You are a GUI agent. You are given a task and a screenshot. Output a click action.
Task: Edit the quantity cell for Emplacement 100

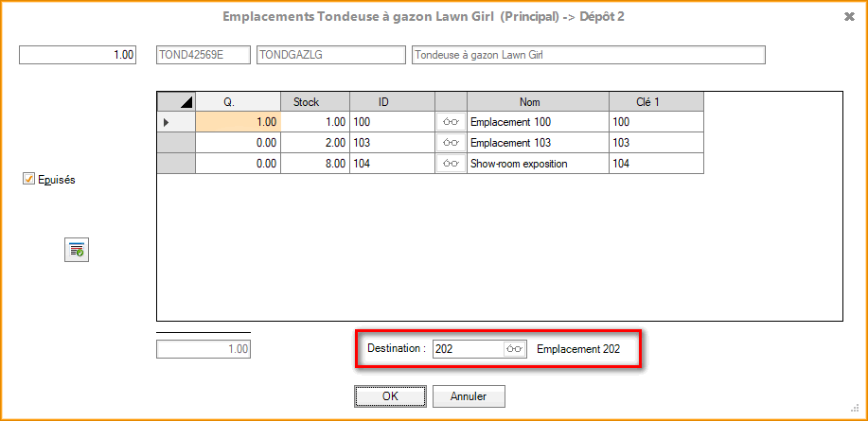tap(238, 122)
